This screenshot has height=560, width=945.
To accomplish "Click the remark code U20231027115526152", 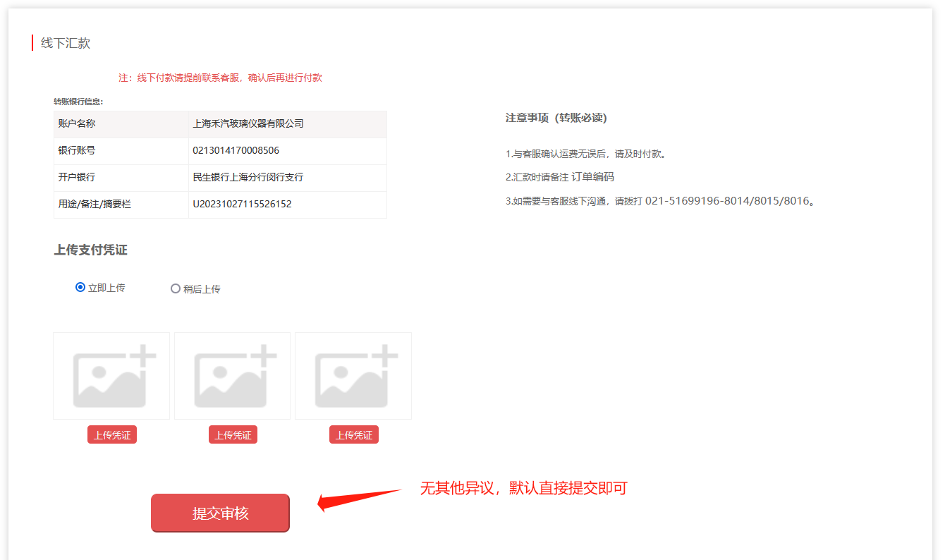I will pos(242,204).
